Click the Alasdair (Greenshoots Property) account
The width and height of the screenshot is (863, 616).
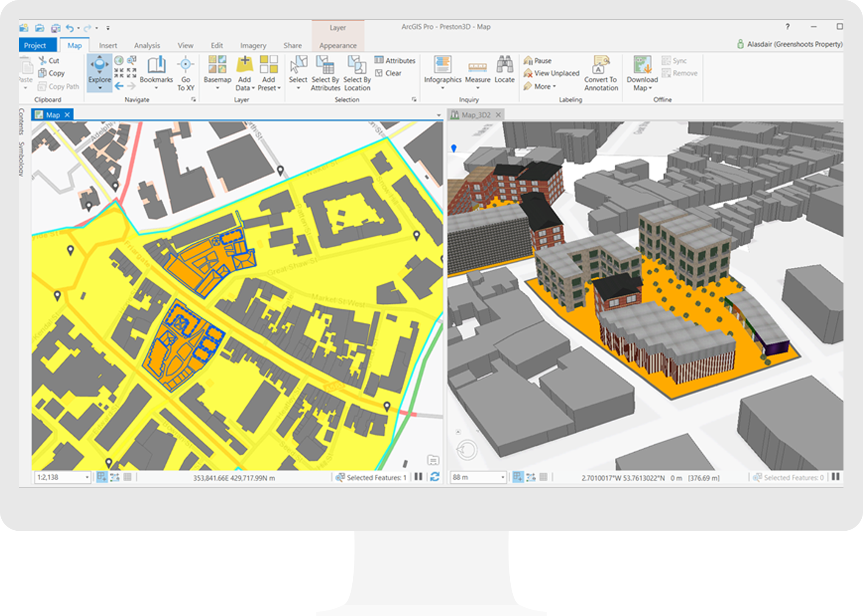(790, 44)
